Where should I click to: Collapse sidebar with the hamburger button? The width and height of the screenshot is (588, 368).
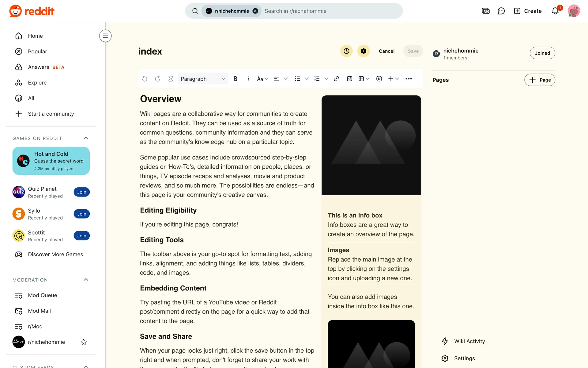[x=105, y=36]
